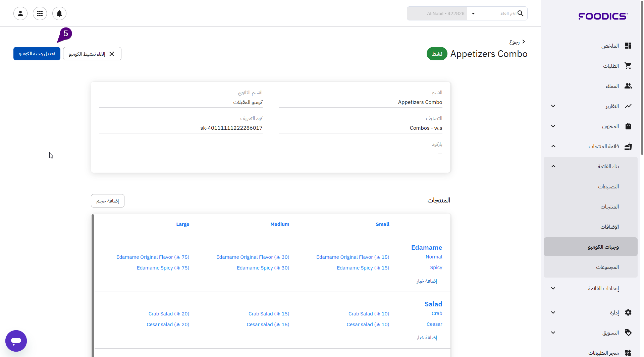This screenshot has width=644, height=357.
Task: Expand the inventory section chevron
Action: click(x=553, y=126)
